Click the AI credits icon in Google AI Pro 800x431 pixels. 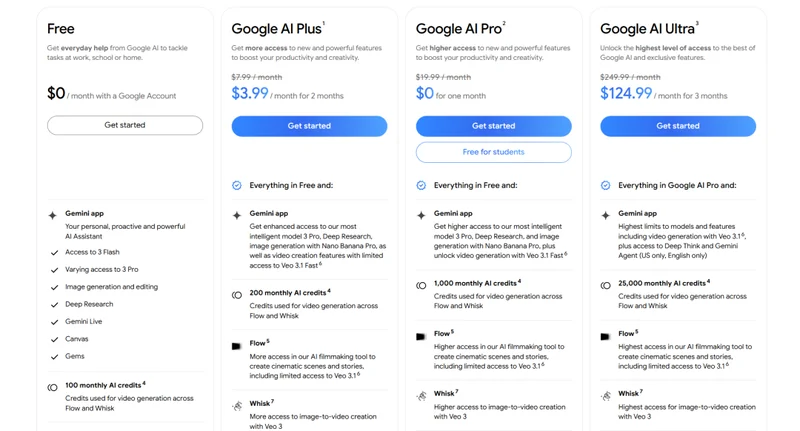(x=421, y=285)
